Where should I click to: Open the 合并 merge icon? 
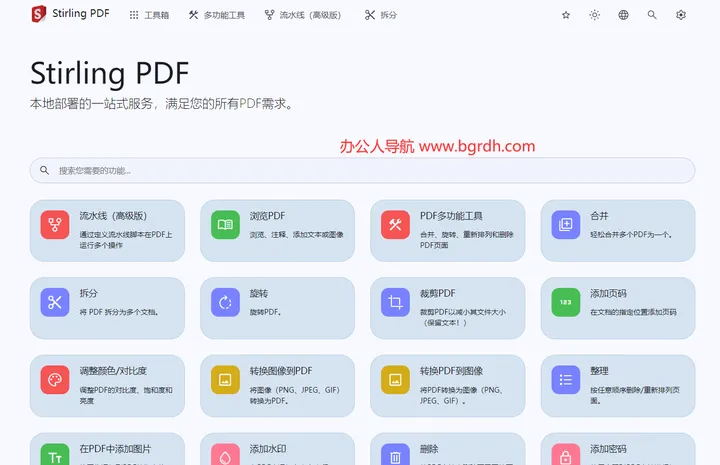[566, 224]
